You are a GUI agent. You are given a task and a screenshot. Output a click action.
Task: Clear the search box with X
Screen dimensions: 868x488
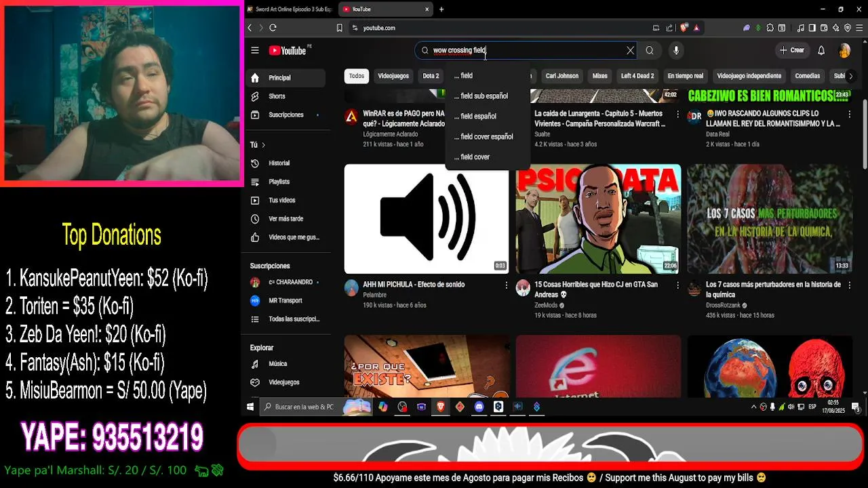631,50
